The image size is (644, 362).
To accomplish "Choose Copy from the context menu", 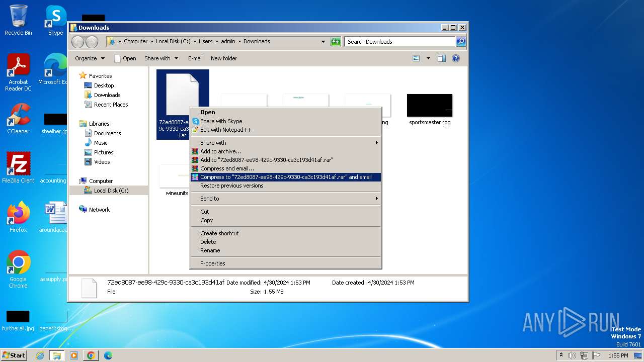I will (285, 220).
